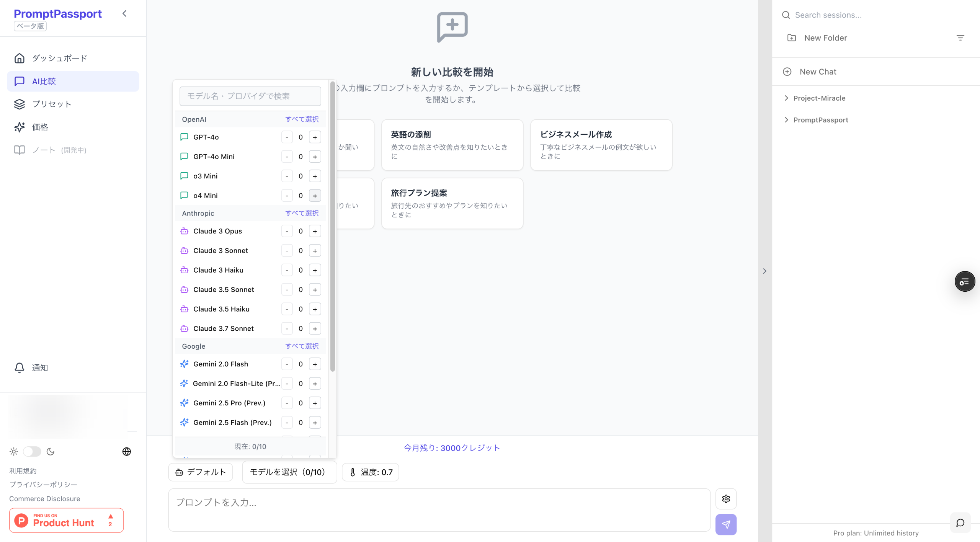Click the globe language icon
Screen dimensions: 980x542
[x=126, y=451]
